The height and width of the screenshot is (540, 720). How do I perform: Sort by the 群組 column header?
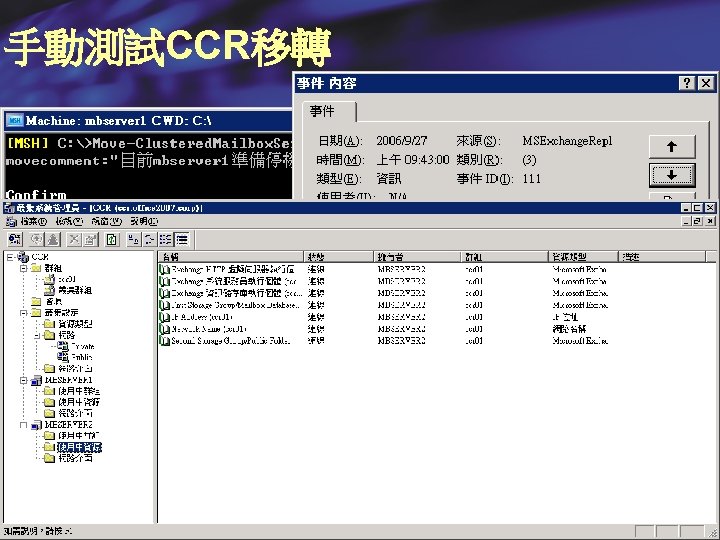505,257
